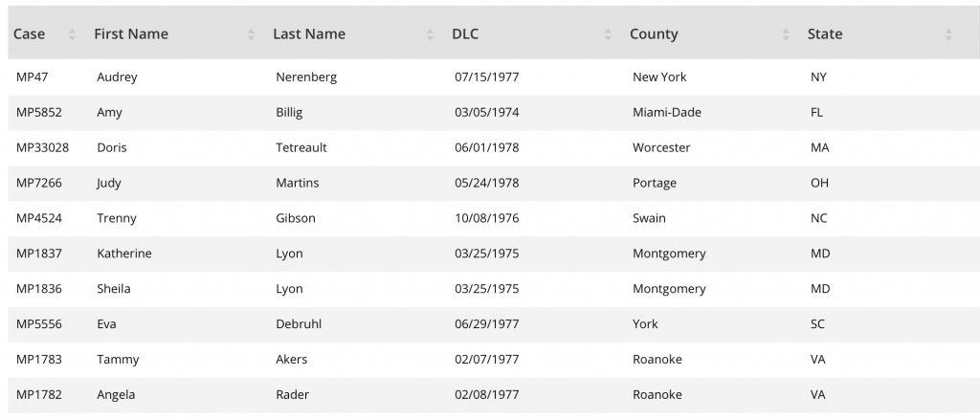This screenshot has height=420, width=980.
Task: Sort by State column header
Action: point(825,34)
